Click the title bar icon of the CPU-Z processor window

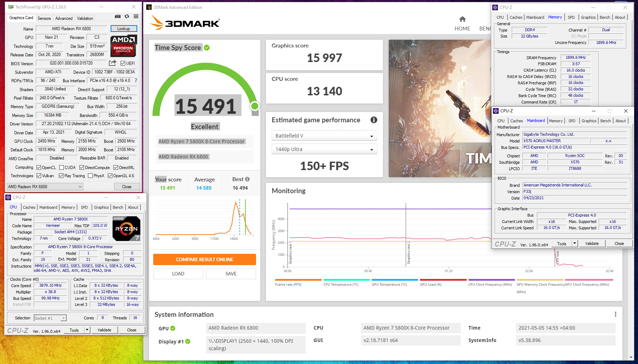[8, 197]
